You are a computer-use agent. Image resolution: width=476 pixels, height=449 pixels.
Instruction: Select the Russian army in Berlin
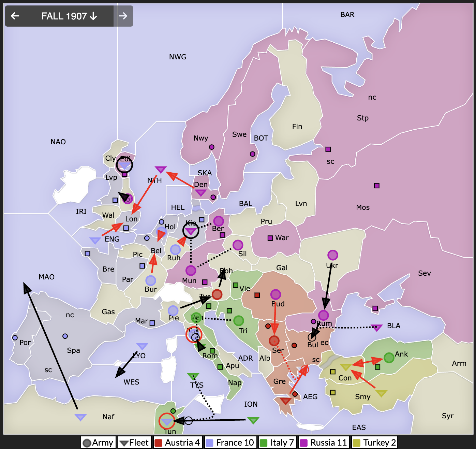click(219, 221)
